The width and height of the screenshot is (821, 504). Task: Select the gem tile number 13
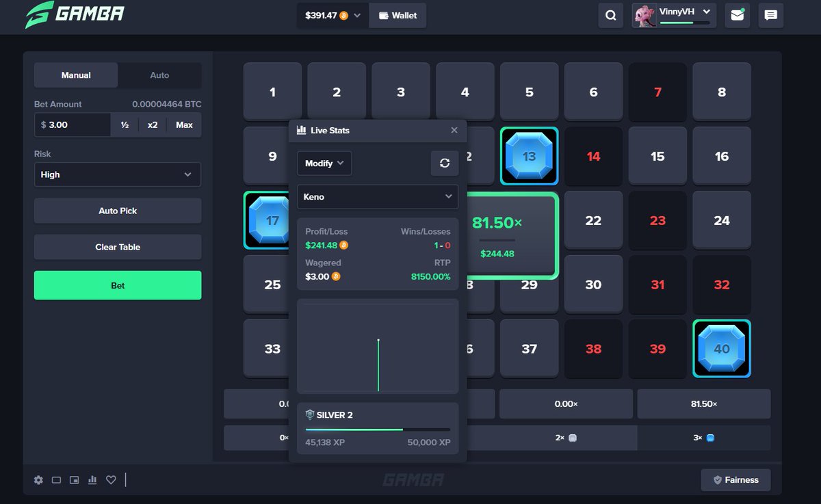tap(529, 156)
